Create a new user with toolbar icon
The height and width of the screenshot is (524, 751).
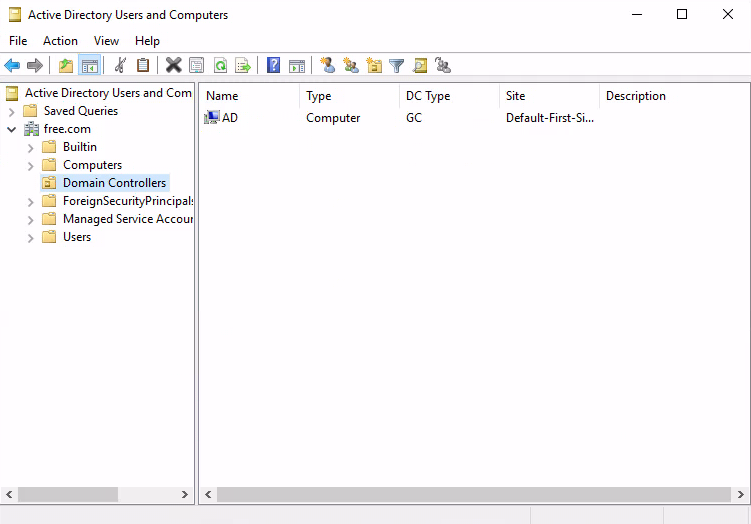tap(328, 65)
